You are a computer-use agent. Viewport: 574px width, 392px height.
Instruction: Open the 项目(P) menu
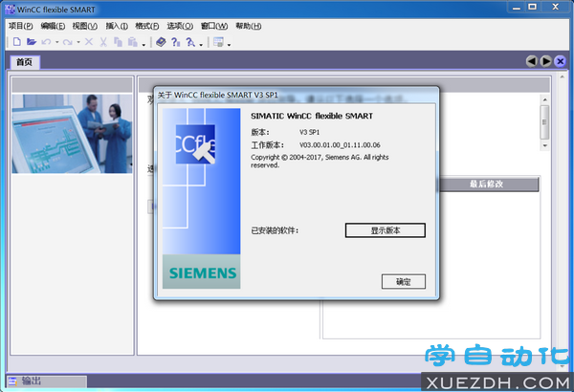[x=20, y=26]
